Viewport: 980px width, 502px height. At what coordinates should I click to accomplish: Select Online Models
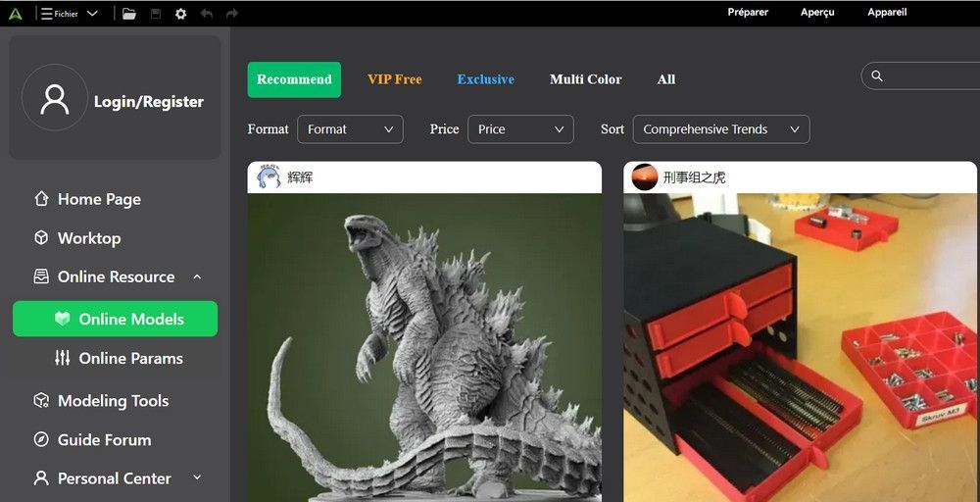click(115, 319)
